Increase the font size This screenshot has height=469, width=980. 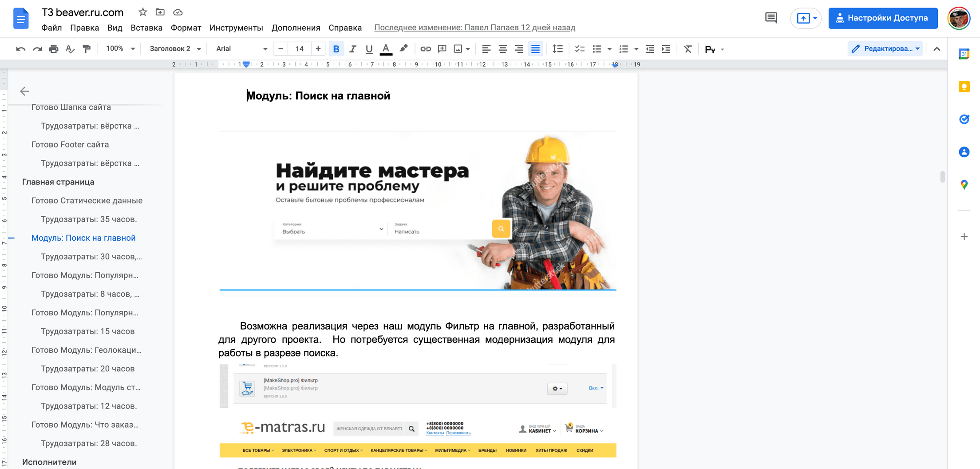(x=318, y=49)
